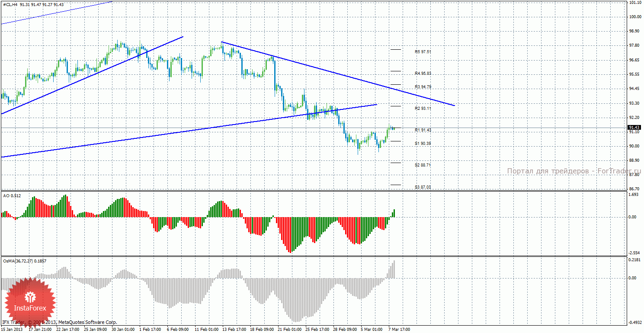Click the R4 95.83 pivot label
This screenshot has width=644, height=333.
[423, 74]
